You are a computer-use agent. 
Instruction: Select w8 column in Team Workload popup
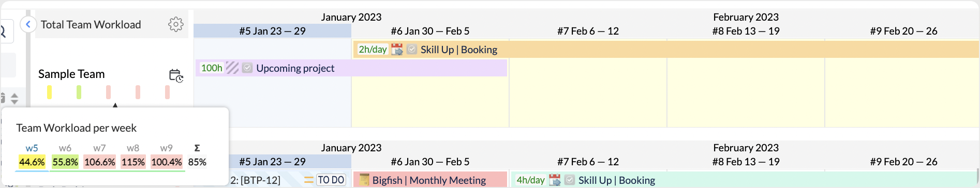(x=133, y=148)
